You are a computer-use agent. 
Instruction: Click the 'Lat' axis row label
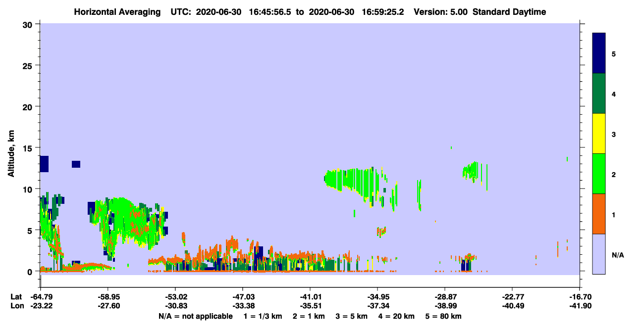tap(16, 297)
